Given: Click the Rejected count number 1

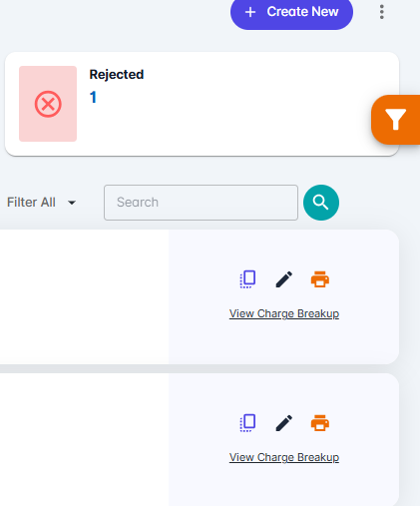Looking at the screenshot, I should 93,97.
